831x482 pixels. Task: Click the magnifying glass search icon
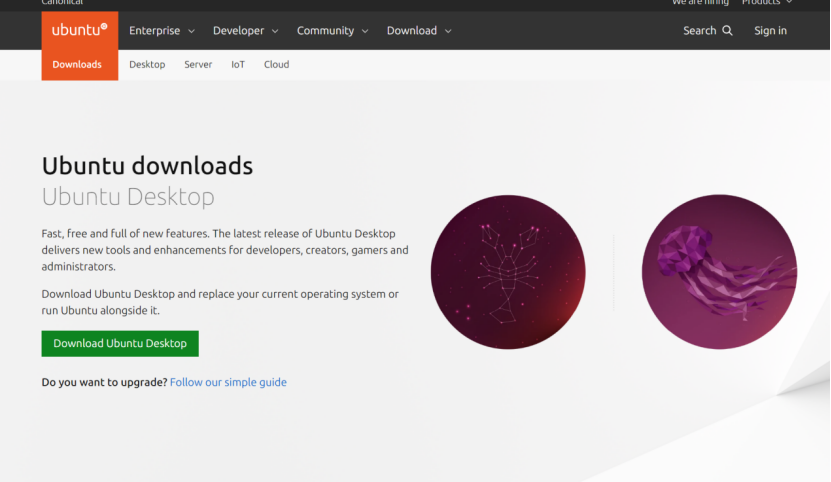pos(728,31)
